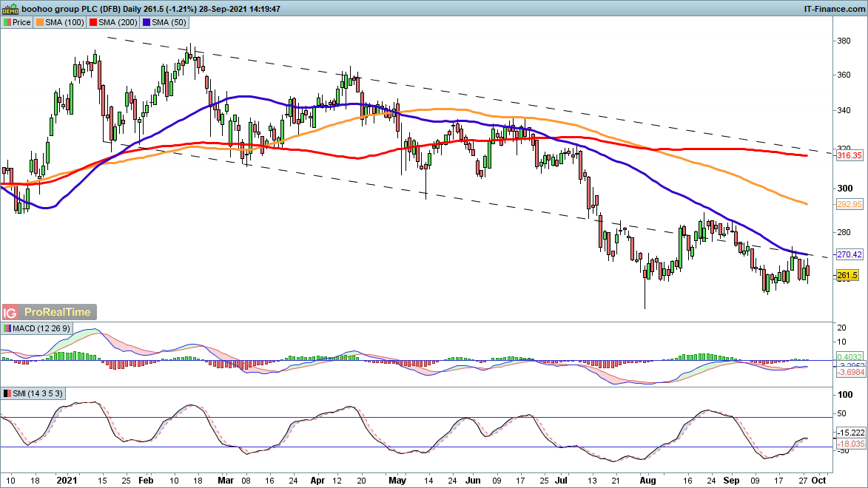The image size is (868, 488).
Task: Click the 316.35 SMA 200 price label
Action: click(x=850, y=155)
